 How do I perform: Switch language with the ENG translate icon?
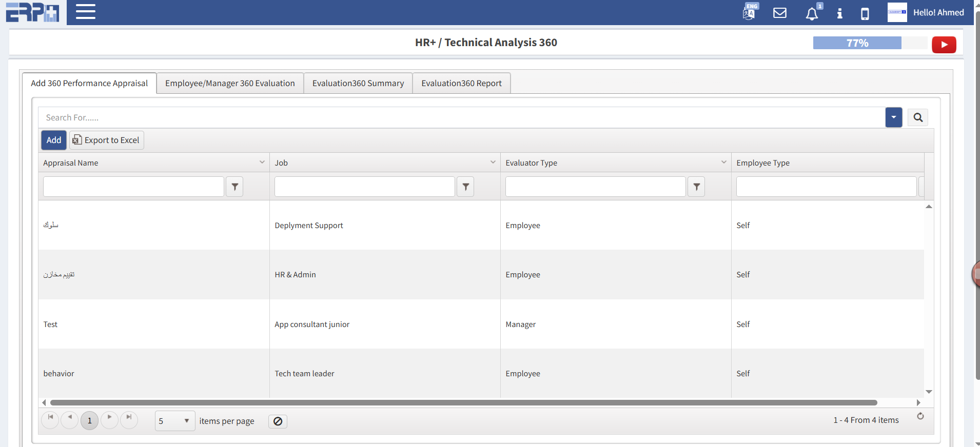coord(750,12)
